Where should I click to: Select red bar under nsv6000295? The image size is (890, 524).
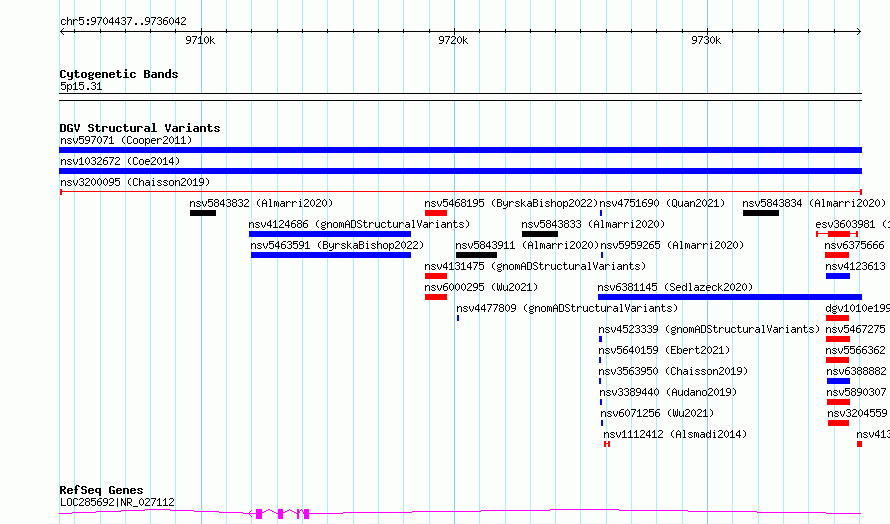(436, 297)
